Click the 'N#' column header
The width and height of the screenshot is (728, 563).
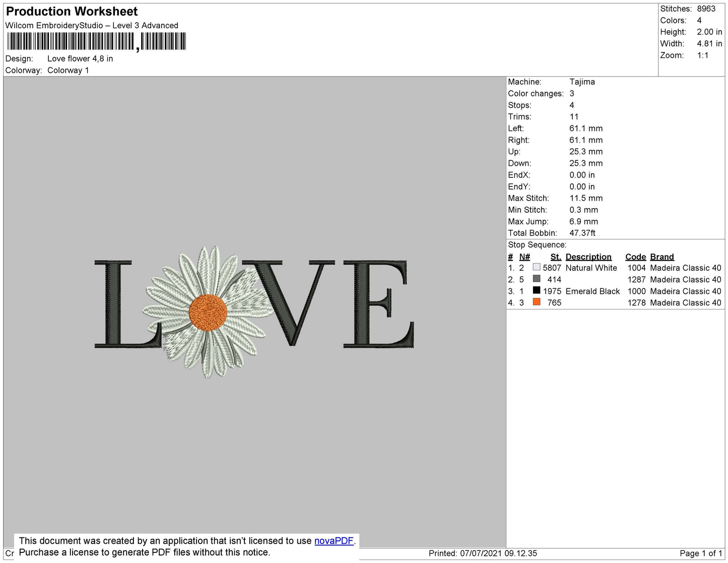(524, 257)
